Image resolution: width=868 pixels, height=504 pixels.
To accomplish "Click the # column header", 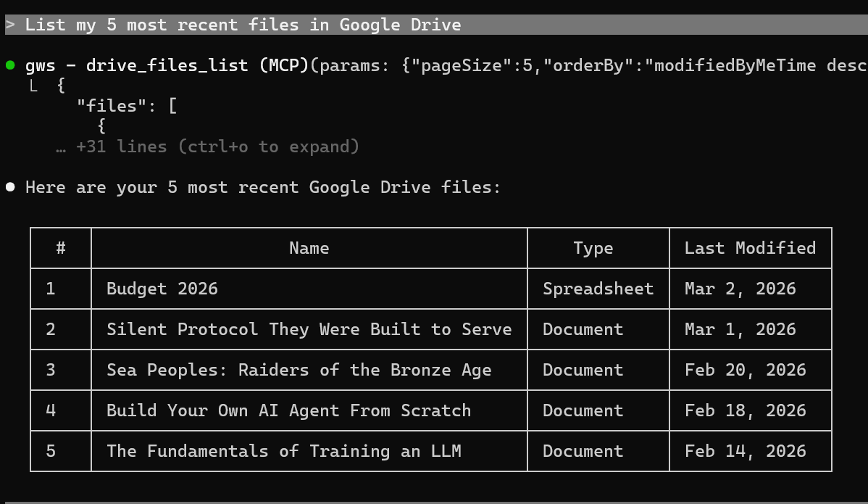I will [61, 248].
